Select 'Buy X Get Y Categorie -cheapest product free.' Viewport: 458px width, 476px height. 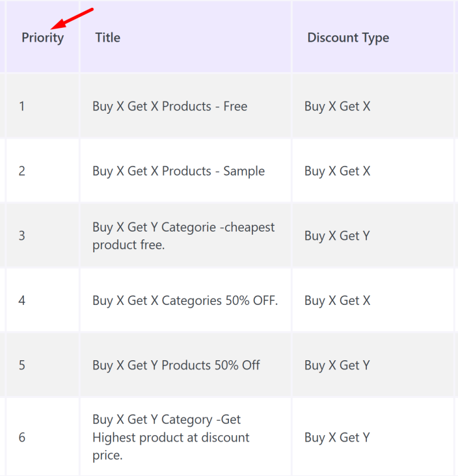183,236
